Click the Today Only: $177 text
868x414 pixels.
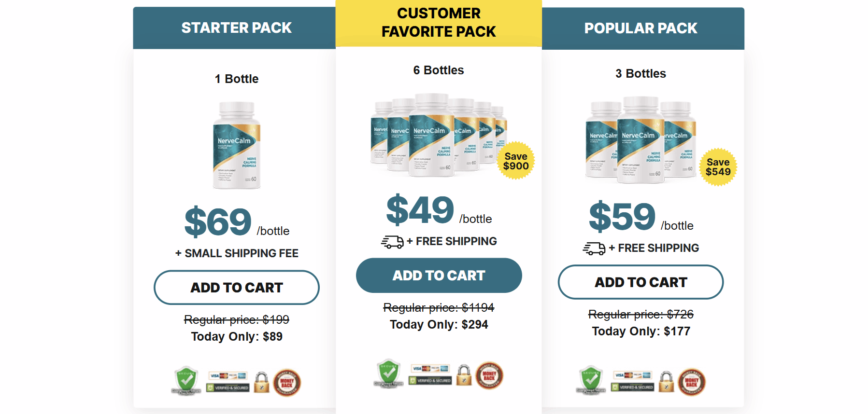(641, 331)
